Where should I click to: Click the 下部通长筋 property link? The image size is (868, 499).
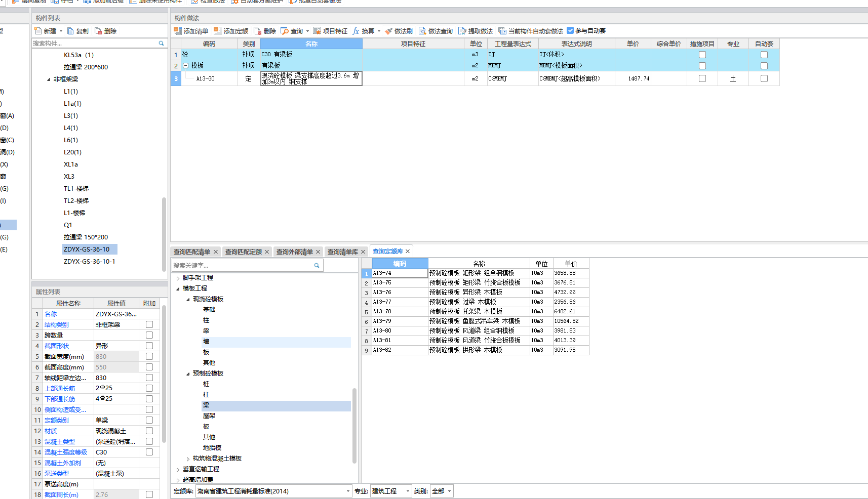coord(59,399)
